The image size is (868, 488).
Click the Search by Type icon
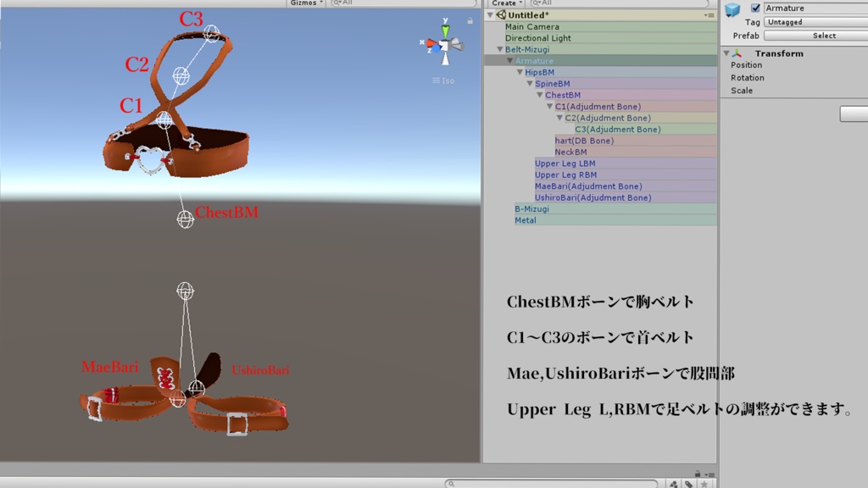673,484
